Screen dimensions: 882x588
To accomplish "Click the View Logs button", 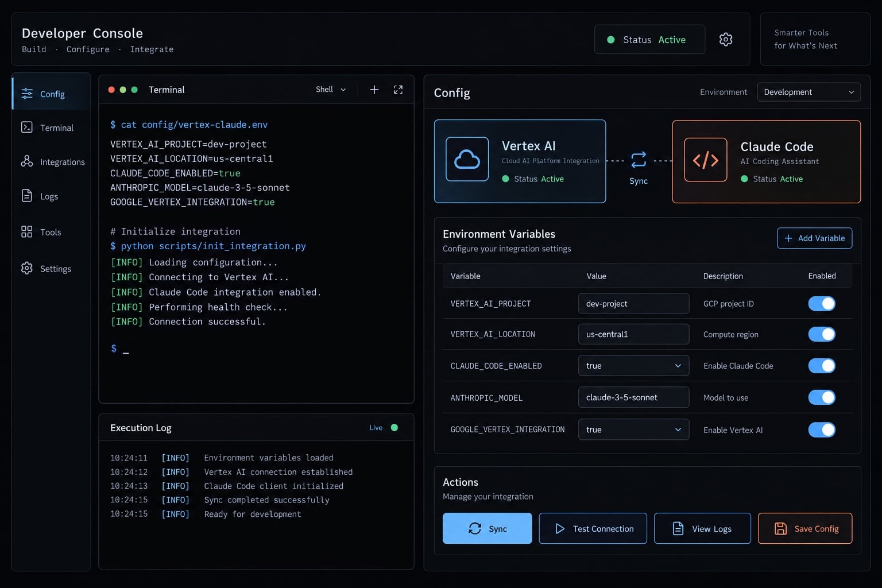I will point(702,528).
